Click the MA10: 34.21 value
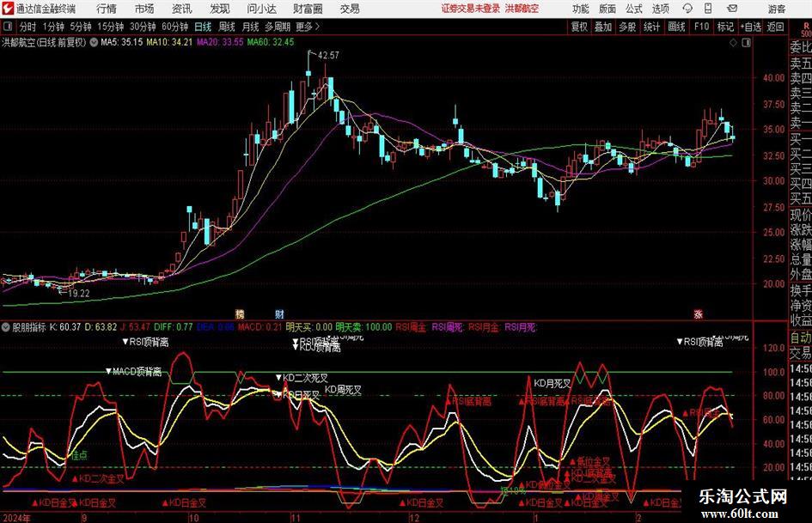 tap(168, 42)
